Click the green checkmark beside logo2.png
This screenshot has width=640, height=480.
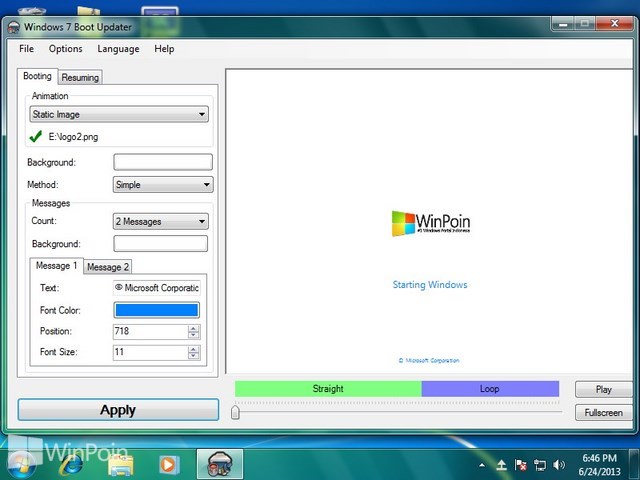pyautogui.click(x=36, y=136)
